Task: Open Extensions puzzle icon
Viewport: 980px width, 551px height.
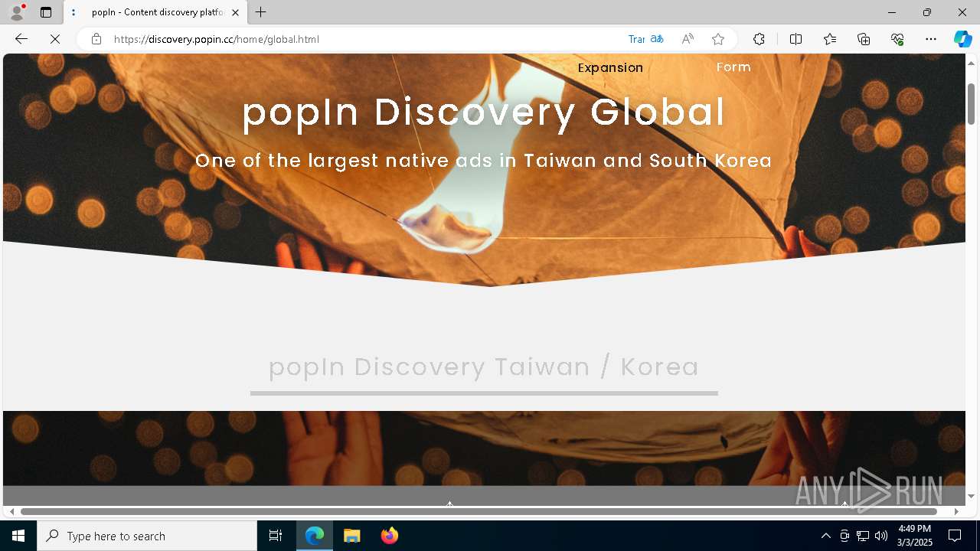Action: [759, 39]
